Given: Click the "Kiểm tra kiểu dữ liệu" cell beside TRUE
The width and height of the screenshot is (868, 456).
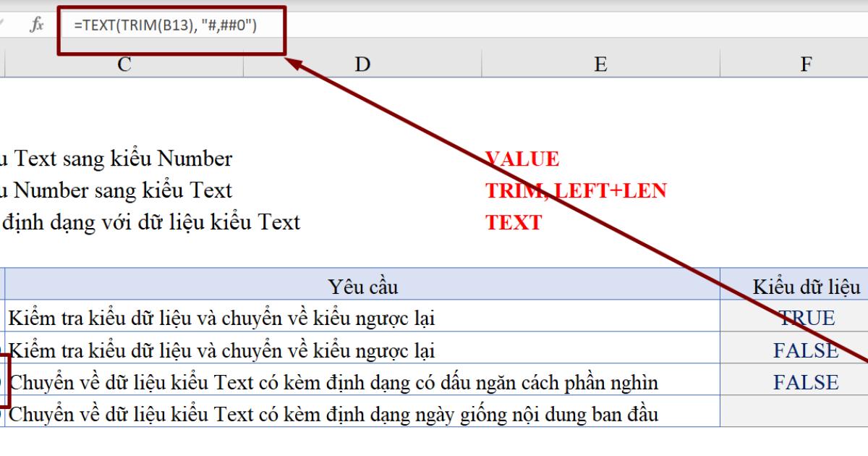Looking at the screenshot, I should click(221, 318).
